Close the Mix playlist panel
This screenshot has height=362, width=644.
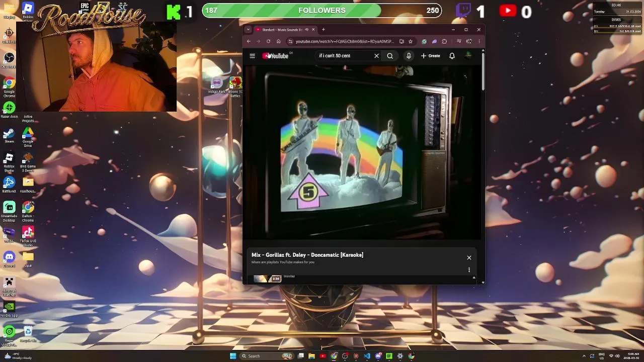[469, 258]
